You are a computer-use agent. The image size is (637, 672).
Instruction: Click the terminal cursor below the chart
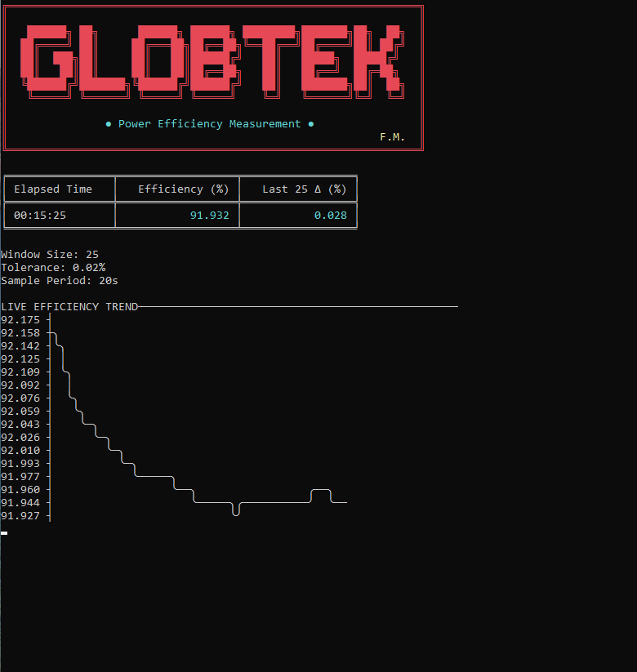(4, 533)
